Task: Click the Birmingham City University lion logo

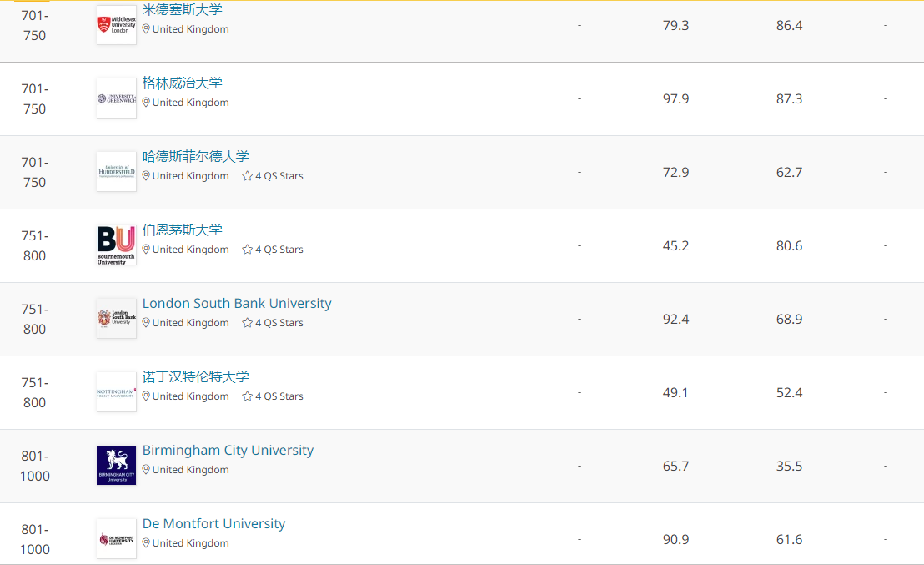Action: (x=116, y=466)
